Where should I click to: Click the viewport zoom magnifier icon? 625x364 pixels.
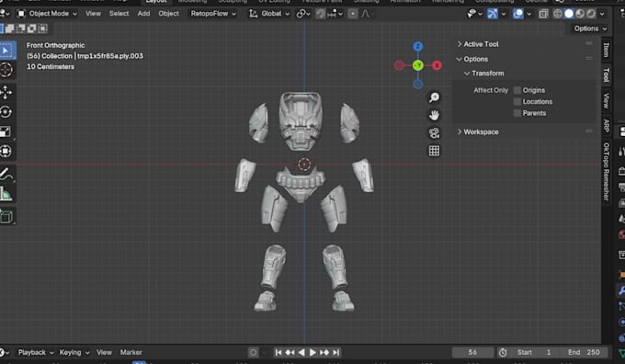tap(434, 97)
